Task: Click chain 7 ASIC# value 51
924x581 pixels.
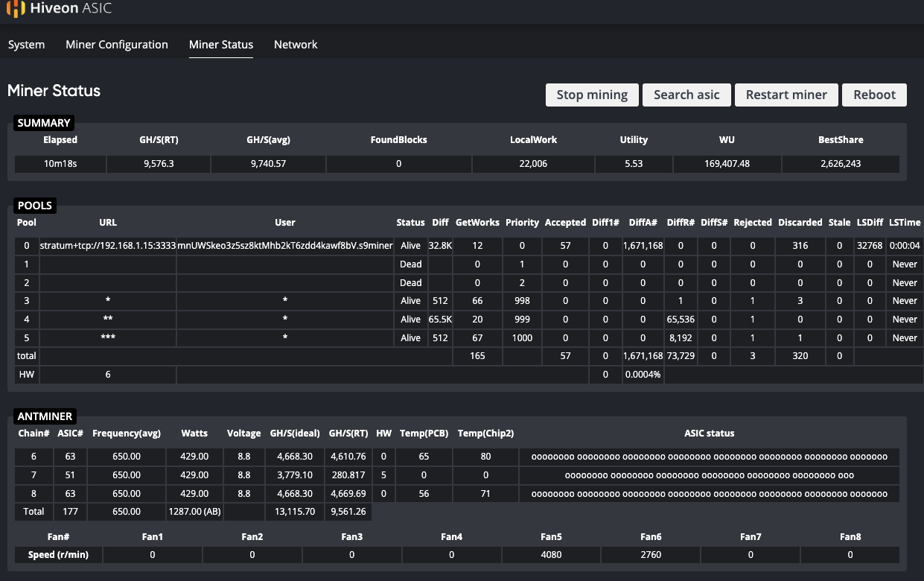Action: [x=70, y=475]
